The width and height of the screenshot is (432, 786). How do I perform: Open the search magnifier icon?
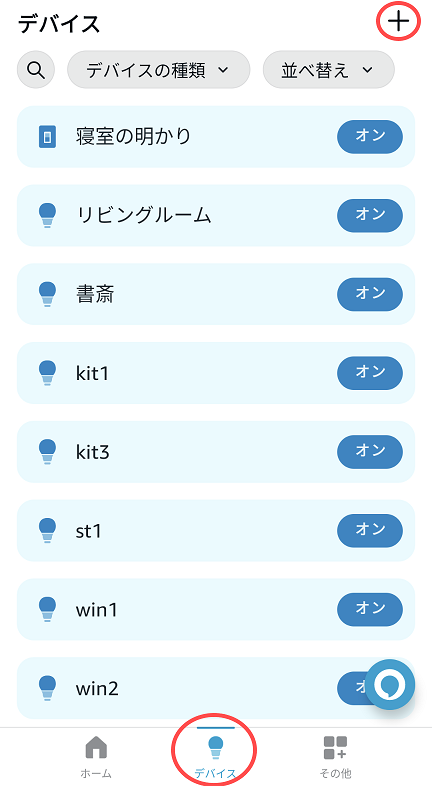point(36,70)
